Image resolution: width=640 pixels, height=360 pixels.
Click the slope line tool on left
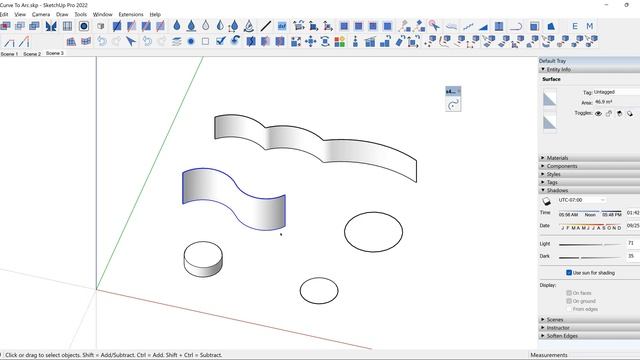point(9,42)
